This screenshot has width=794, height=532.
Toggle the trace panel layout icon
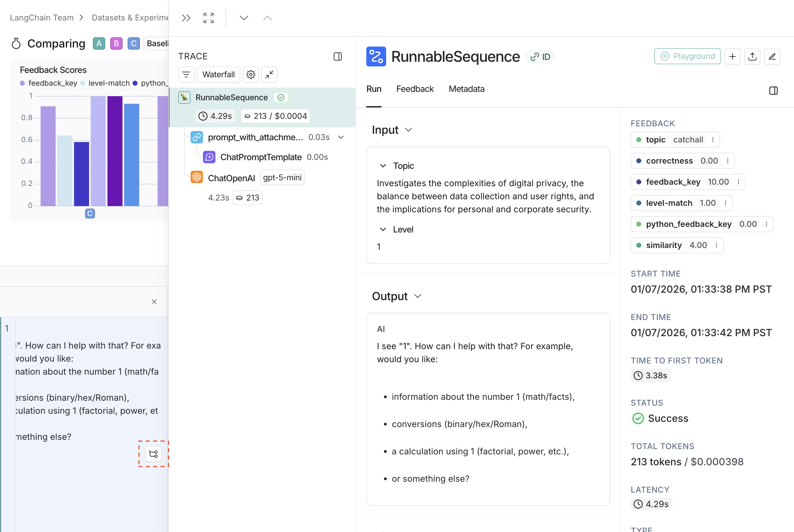338,56
